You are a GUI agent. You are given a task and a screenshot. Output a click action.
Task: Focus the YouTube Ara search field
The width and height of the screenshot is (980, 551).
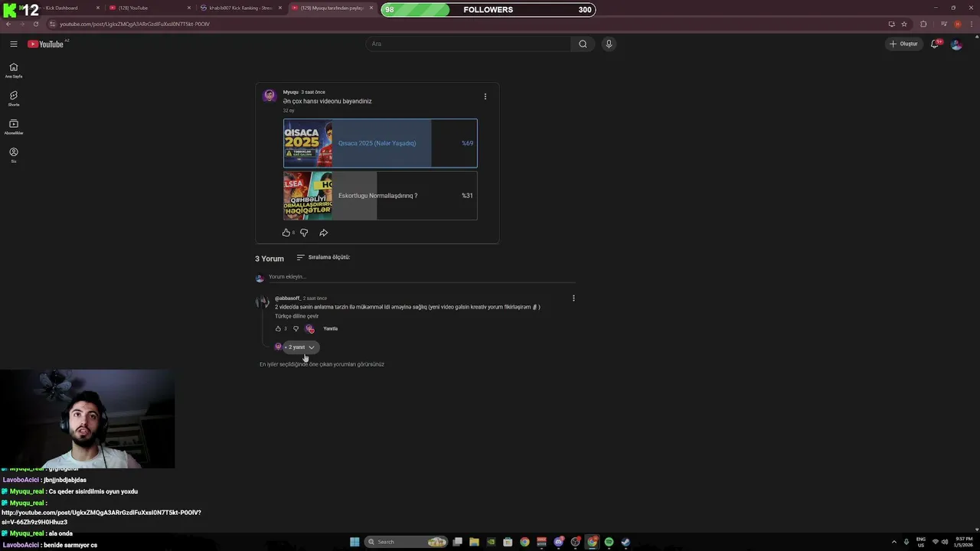click(x=469, y=44)
